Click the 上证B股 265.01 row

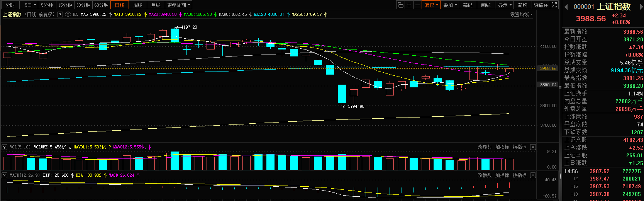coord(603,155)
